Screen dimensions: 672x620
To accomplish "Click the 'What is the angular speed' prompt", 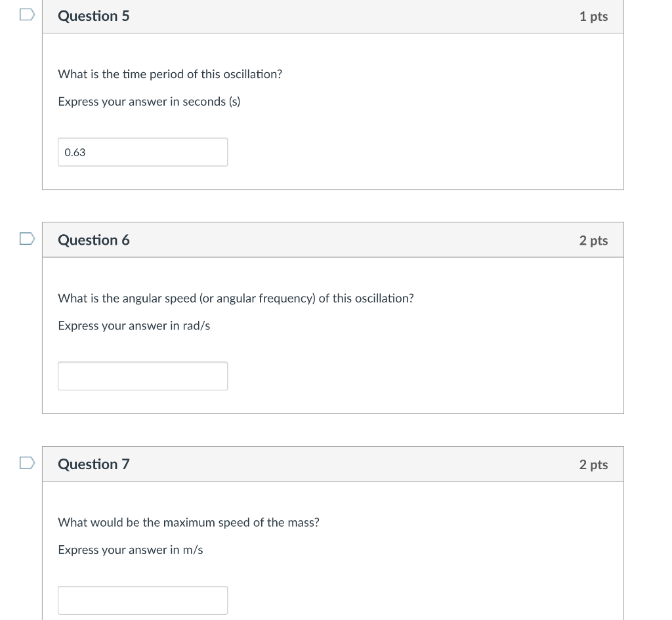I will 236,299.
